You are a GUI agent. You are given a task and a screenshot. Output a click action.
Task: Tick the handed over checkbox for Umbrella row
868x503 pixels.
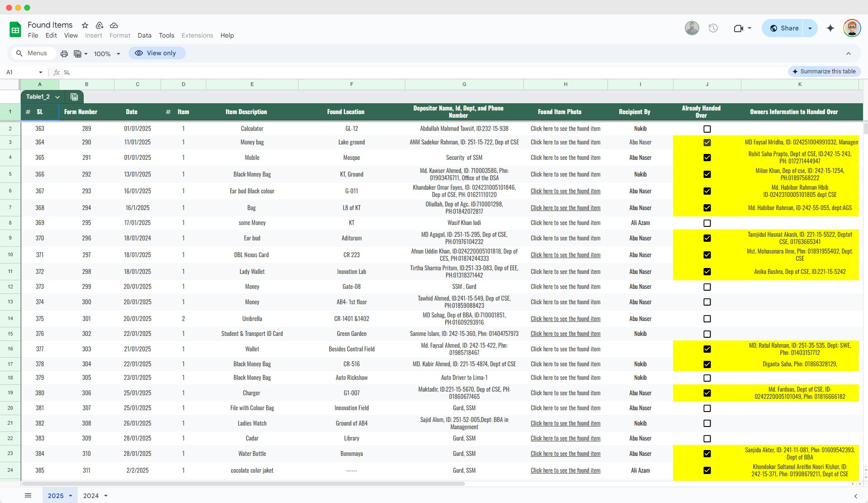707,319
